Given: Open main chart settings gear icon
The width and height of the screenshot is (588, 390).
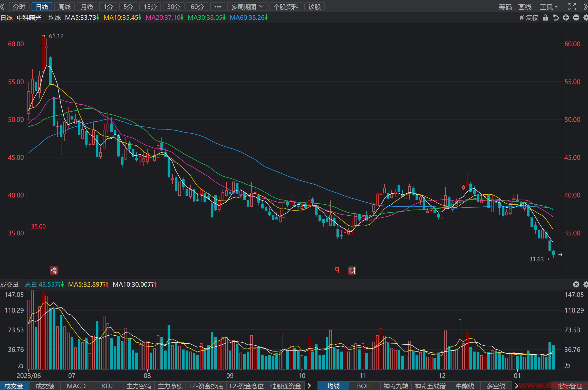Looking at the screenshot, I should tap(585, 17).
